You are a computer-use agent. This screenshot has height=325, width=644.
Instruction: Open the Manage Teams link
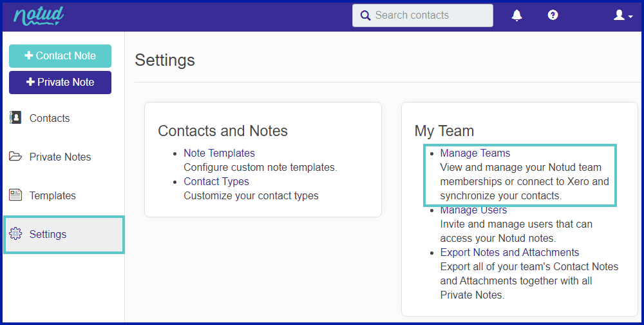tap(475, 153)
